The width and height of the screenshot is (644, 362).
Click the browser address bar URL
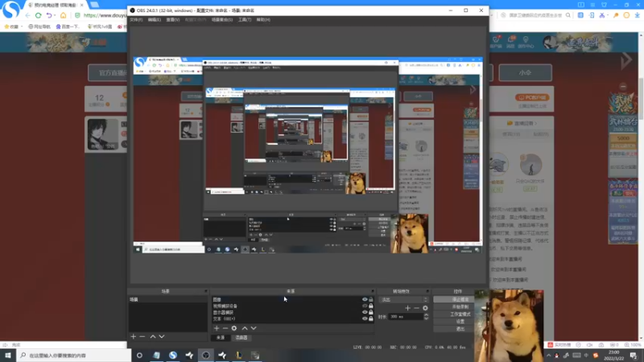pyautogui.click(x=105, y=15)
